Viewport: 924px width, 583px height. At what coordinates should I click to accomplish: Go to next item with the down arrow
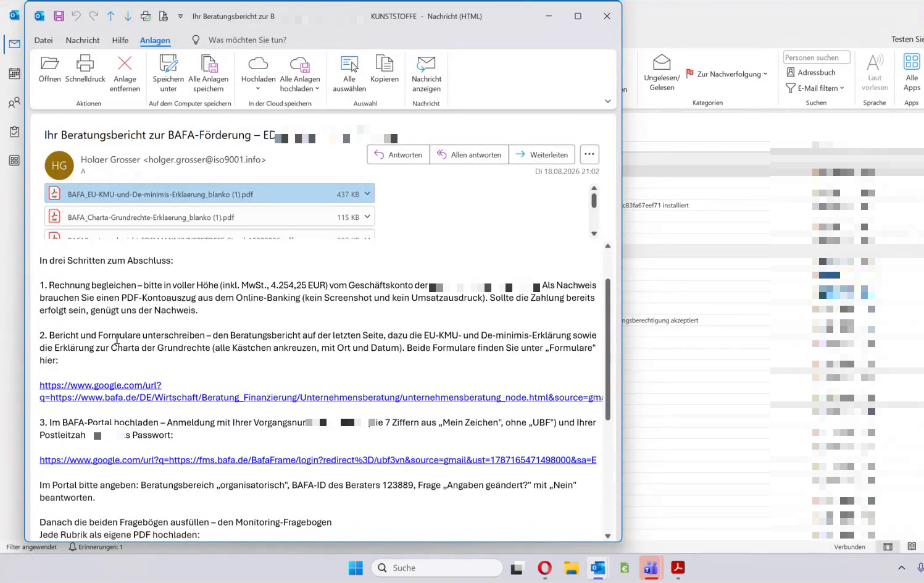click(x=128, y=16)
